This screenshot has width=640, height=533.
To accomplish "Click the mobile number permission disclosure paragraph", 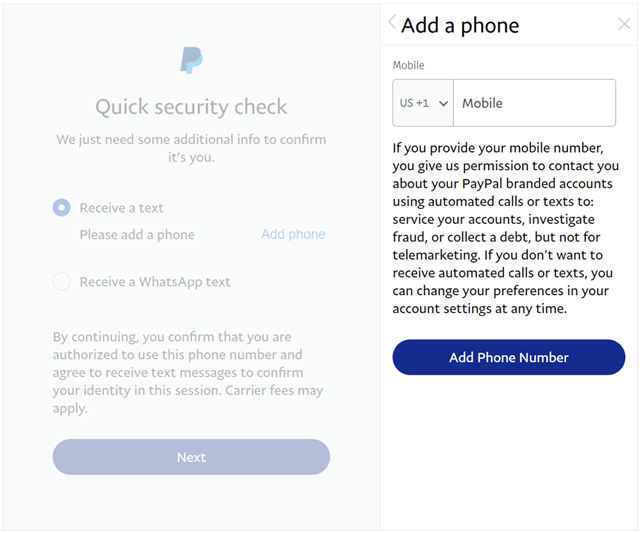I will (x=505, y=228).
